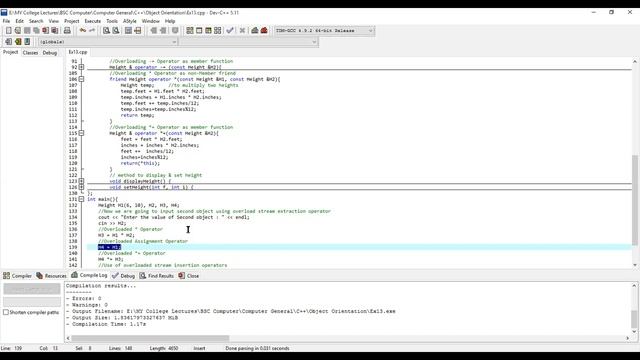Select the Ex13.cpp editor tab

(78, 52)
